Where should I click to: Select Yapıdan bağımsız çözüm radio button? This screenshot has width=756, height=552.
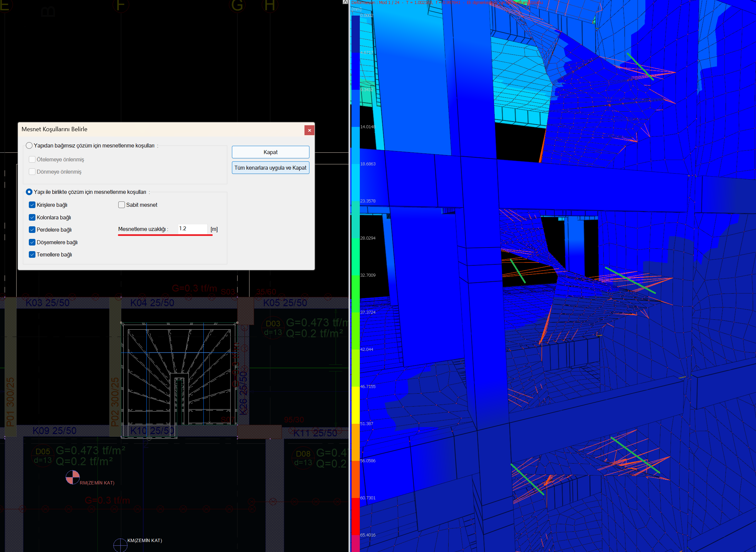(29, 145)
